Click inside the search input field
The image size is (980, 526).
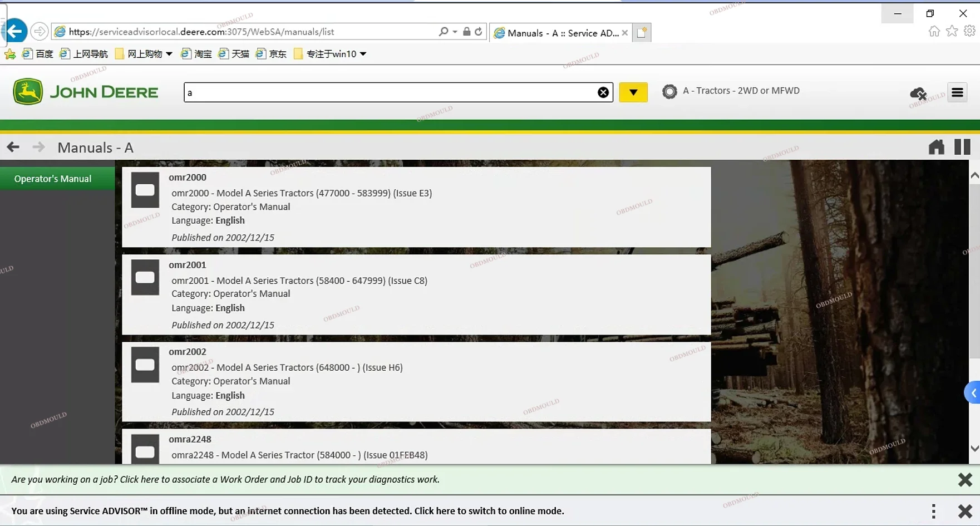coord(390,92)
